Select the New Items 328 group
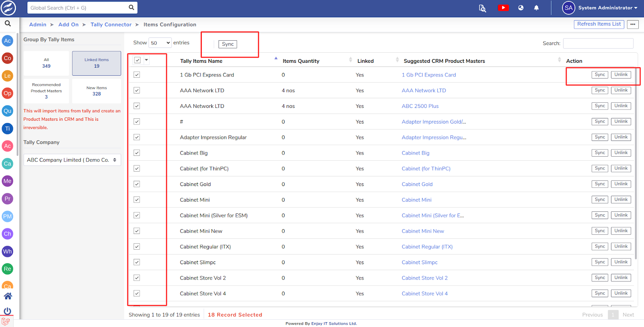This screenshot has width=644, height=327. pyautogui.click(x=97, y=91)
